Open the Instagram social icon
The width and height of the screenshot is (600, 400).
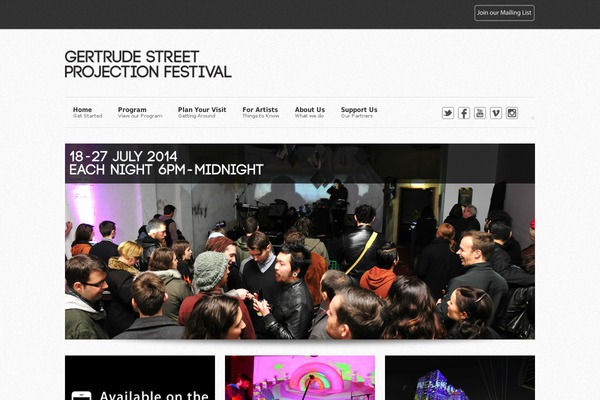(512, 113)
